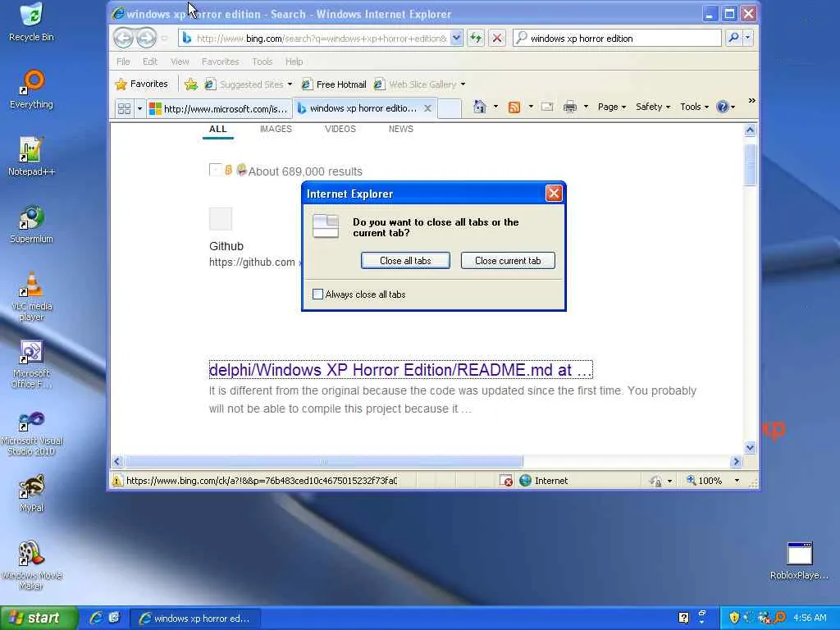
Task: Click the Read Mail icon
Action: pos(547,107)
